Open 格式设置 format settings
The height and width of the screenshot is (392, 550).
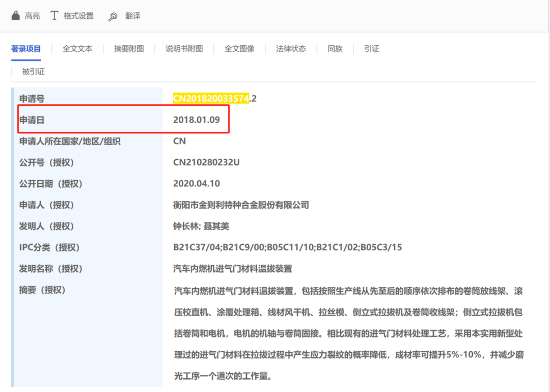78,16
